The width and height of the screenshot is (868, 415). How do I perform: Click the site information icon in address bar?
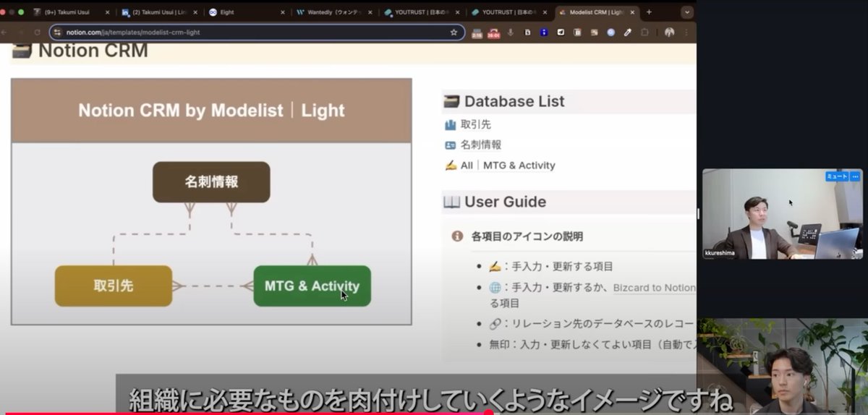58,33
